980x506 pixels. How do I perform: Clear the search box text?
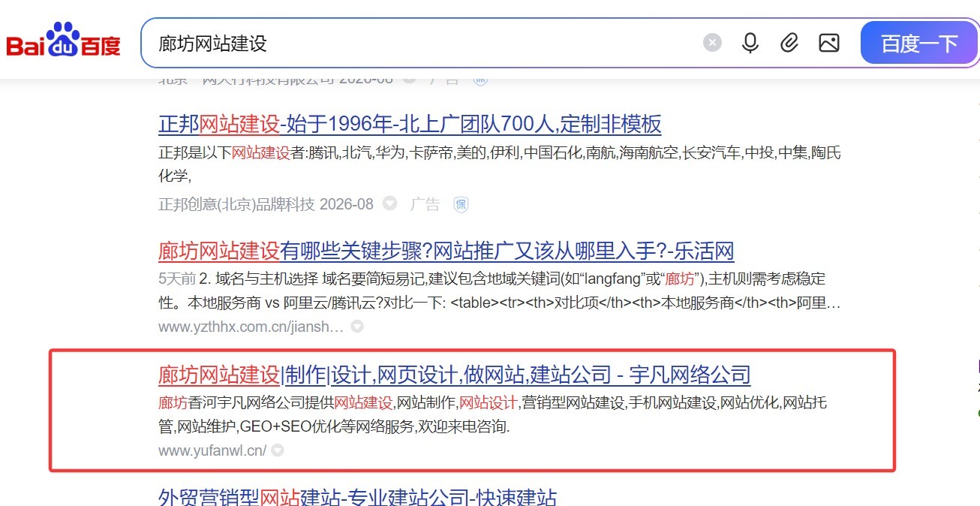point(712,43)
